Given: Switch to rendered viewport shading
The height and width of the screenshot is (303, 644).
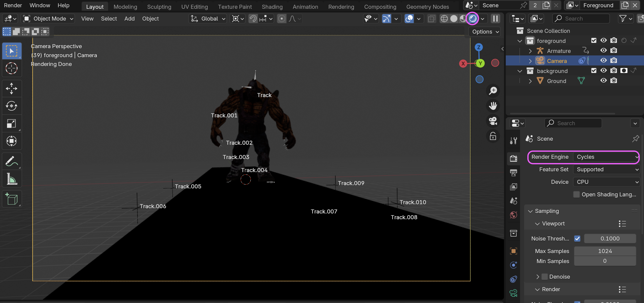Looking at the screenshot, I should click(473, 19).
